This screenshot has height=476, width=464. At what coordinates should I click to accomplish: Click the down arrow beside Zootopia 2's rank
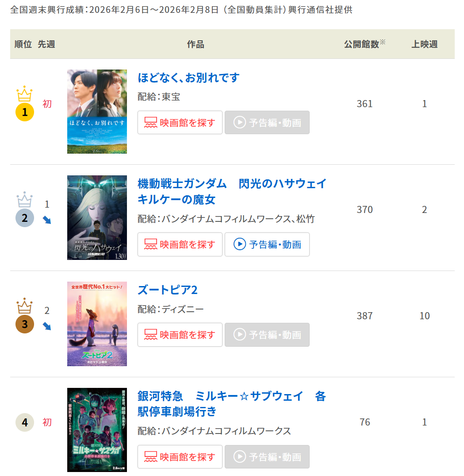(x=47, y=326)
